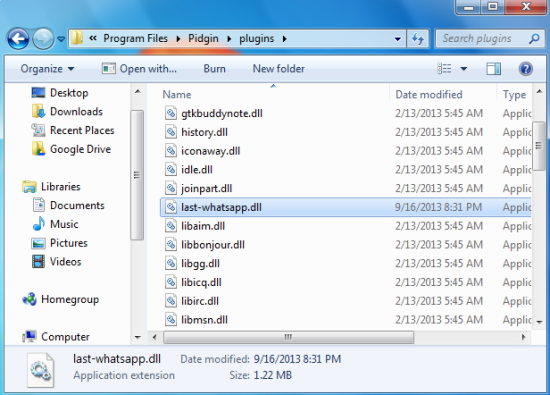Select the idle.dll file icon
Viewport: 550px width, 395px height.
point(171,169)
